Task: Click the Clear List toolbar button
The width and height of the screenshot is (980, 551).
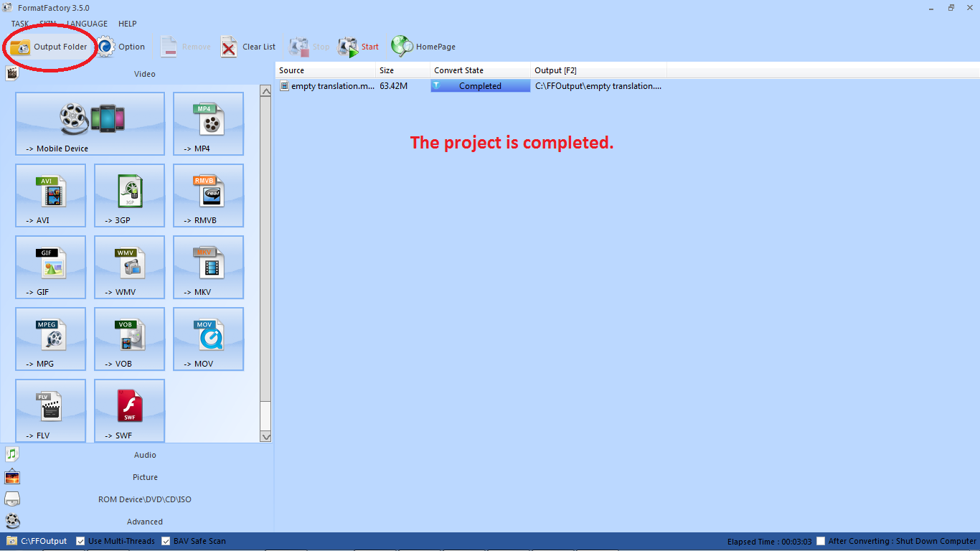Action: click(248, 47)
